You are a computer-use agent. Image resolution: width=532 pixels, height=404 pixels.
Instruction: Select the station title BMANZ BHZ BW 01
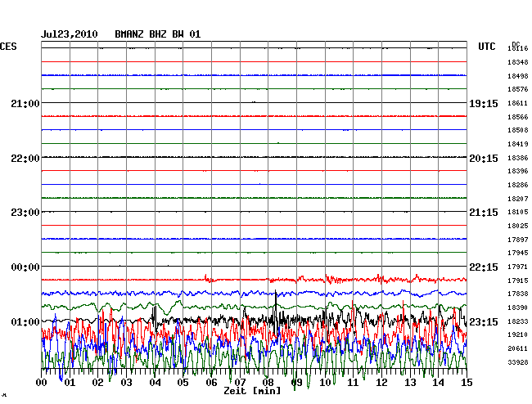point(158,34)
